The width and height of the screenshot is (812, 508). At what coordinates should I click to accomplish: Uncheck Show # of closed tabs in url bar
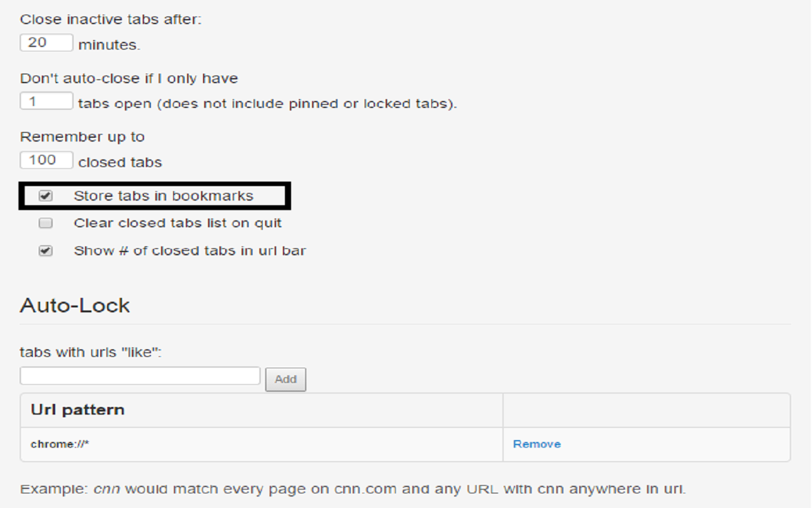tap(46, 251)
